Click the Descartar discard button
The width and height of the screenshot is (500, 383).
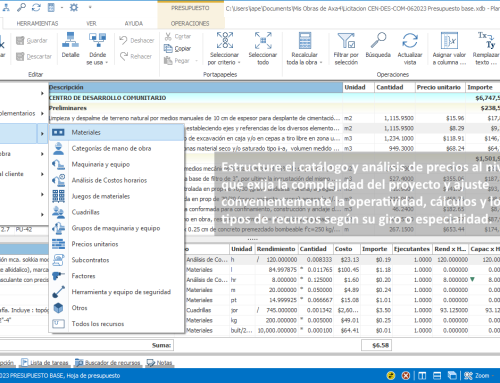pos(34,57)
